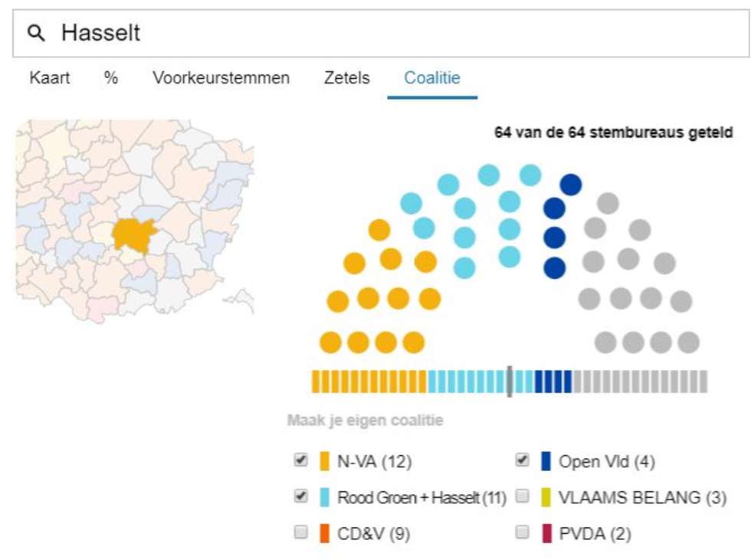Click the VLAAMS BELANG (3) label

pyautogui.click(x=643, y=498)
